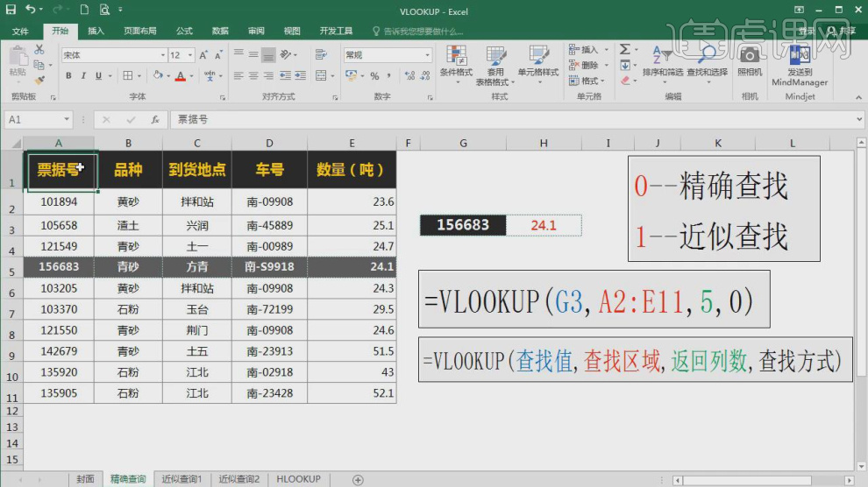Expand the Name Box dropdown for A1
This screenshot has height=487, width=868.
coord(67,119)
